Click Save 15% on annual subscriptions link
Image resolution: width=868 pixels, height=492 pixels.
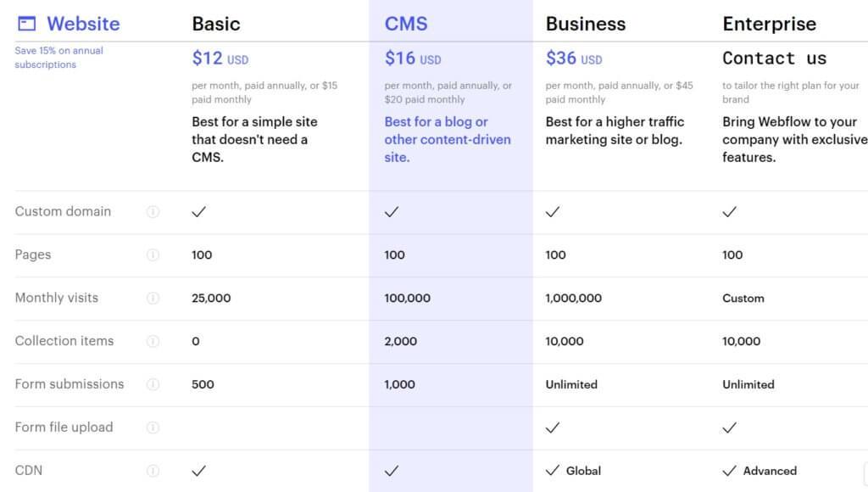(x=58, y=58)
